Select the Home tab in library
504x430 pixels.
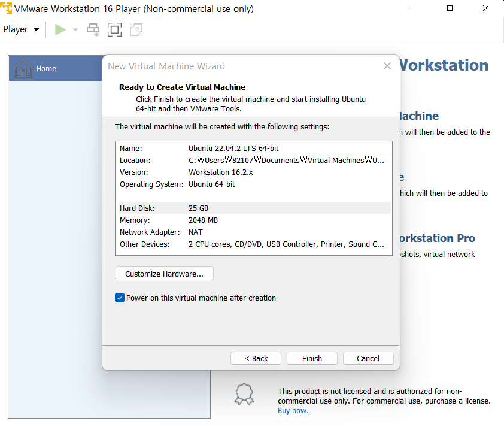click(x=56, y=68)
